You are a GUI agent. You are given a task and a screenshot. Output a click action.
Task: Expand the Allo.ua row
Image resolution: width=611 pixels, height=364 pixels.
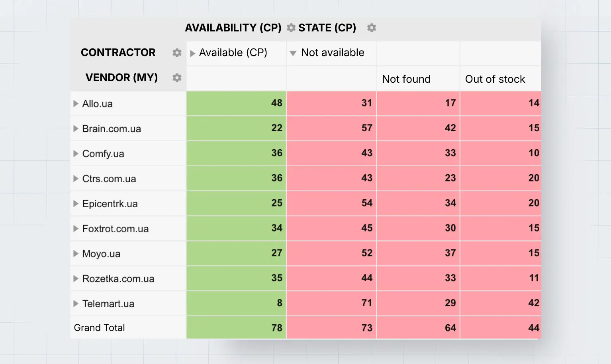tap(76, 103)
